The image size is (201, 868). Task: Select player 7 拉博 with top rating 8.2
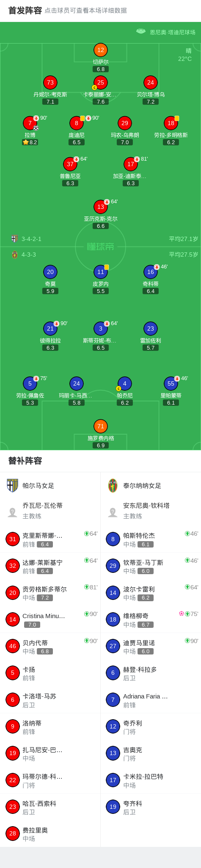tap(30, 123)
